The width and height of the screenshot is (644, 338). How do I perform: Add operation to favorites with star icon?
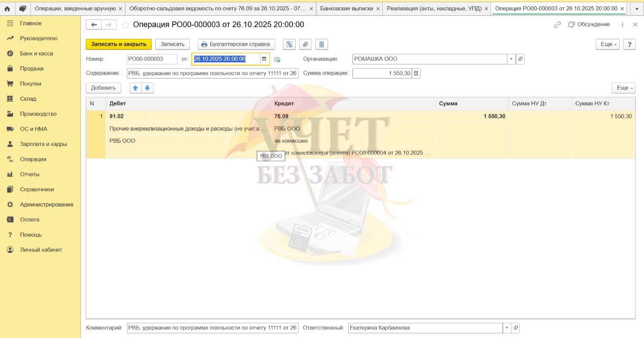125,25
